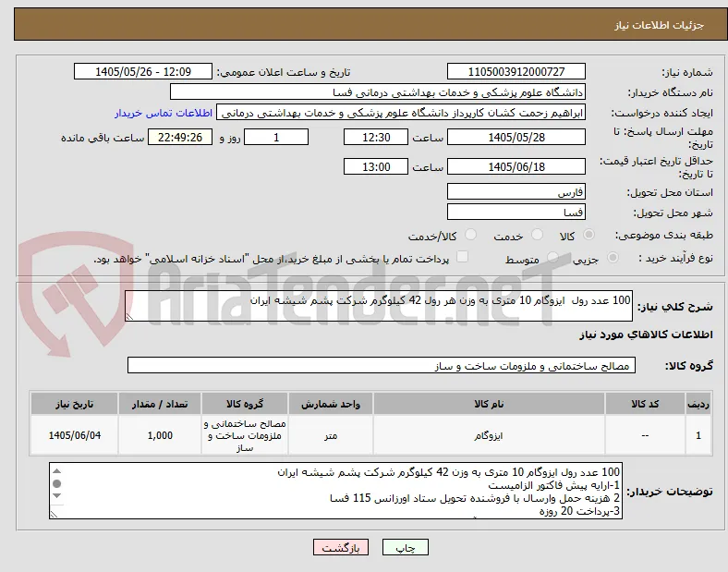Open the اطلاعات تماس خریدار link
728x572 pixels.
pos(164,114)
